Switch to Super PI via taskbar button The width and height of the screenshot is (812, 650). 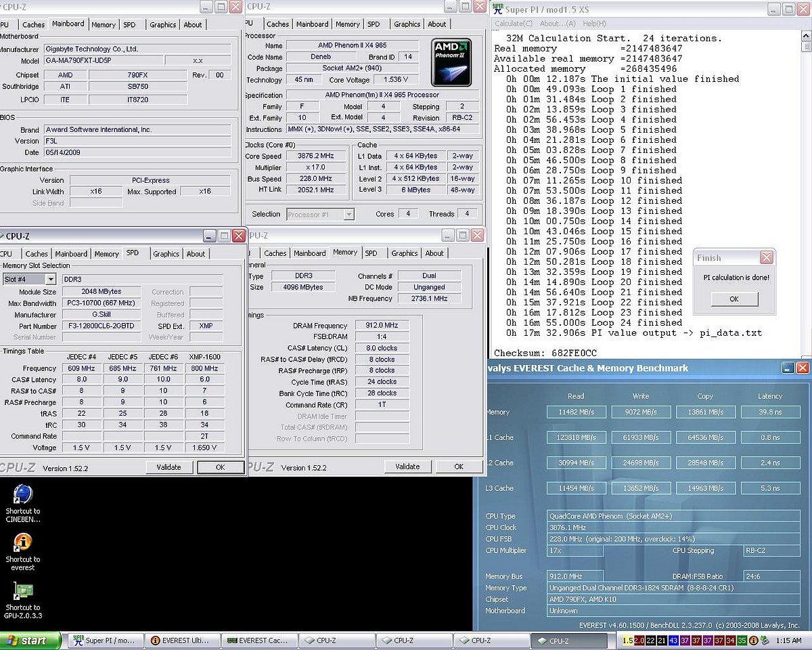[x=105, y=641]
